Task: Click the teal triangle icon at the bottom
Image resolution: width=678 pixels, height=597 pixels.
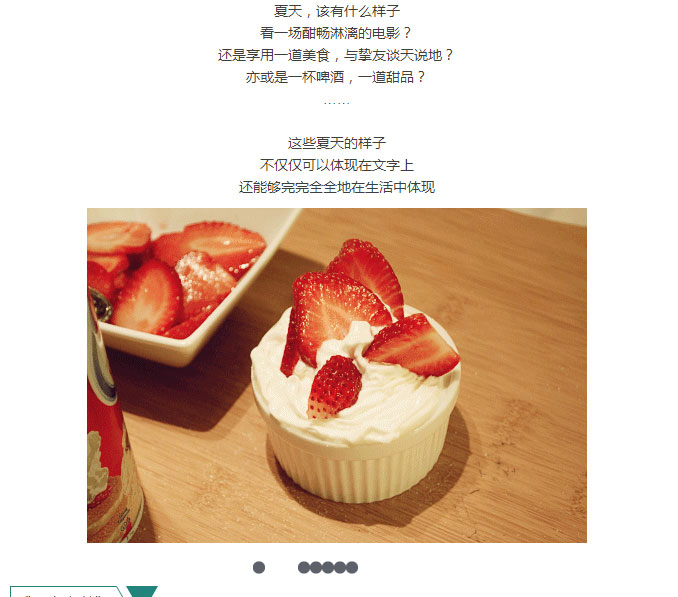Action: (142, 591)
